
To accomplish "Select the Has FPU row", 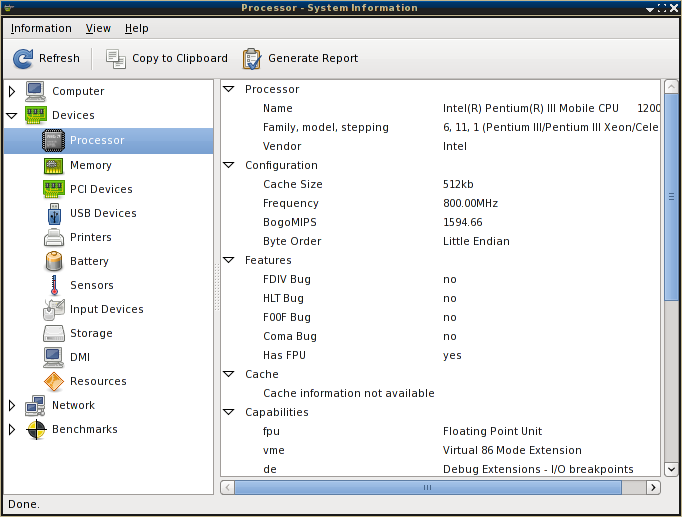I will (441, 355).
